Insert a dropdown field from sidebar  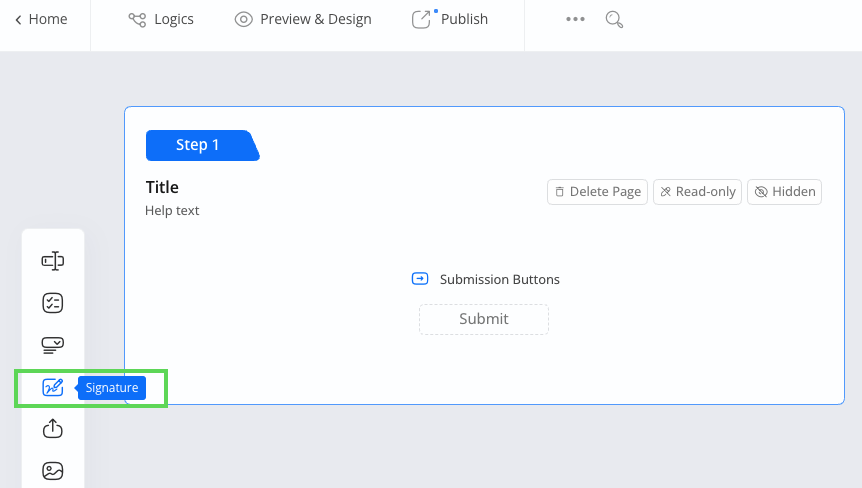53,345
